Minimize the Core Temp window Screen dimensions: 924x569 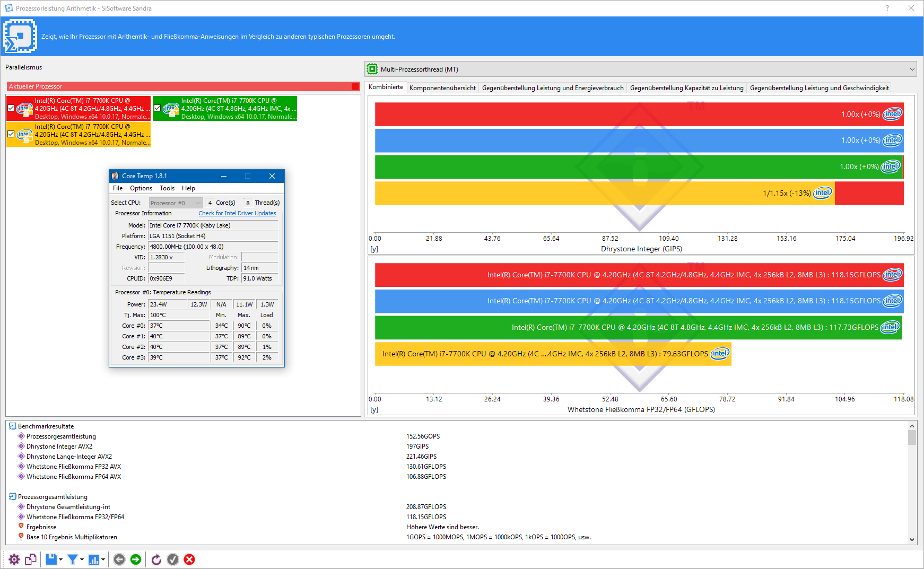224,176
